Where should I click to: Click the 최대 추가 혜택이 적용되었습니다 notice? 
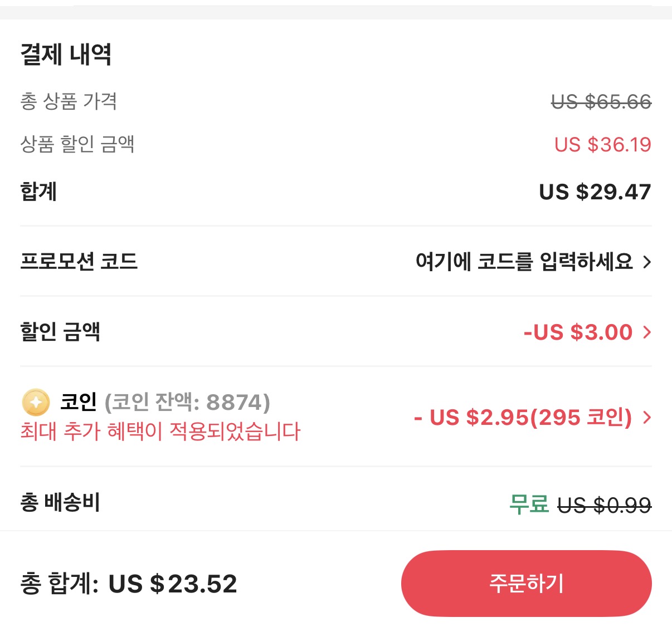(x=160, y=431)
